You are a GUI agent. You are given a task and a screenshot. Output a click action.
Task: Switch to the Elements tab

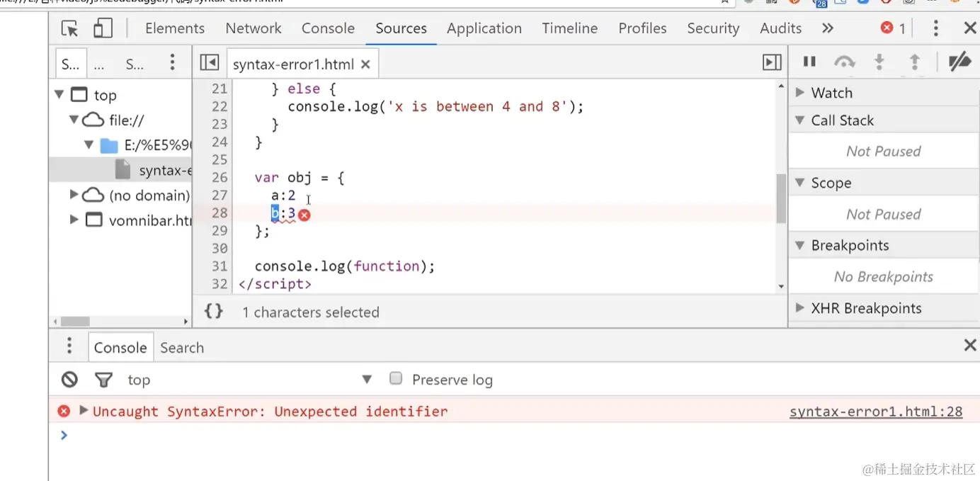(x=175, y=28)
